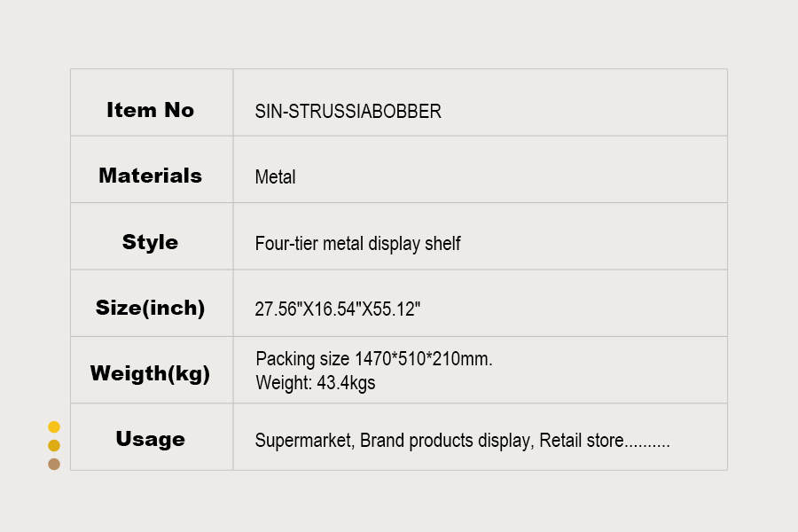Click the bright yellow dot

pyautogui.click(x=54, y=427)
